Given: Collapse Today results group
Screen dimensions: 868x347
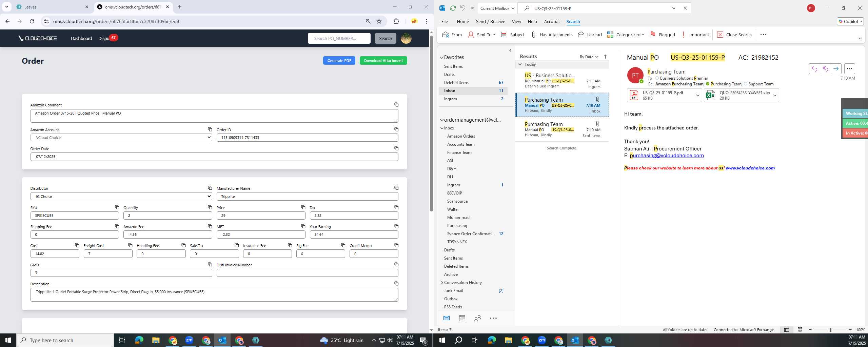Looking at the screenshot, I should (520, 64).
